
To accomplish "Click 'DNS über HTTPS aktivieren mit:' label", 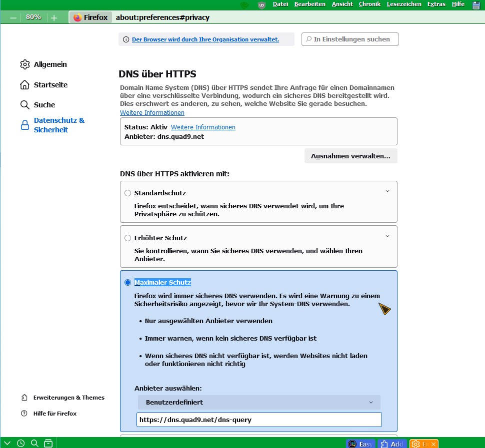I will pos(175,174).
